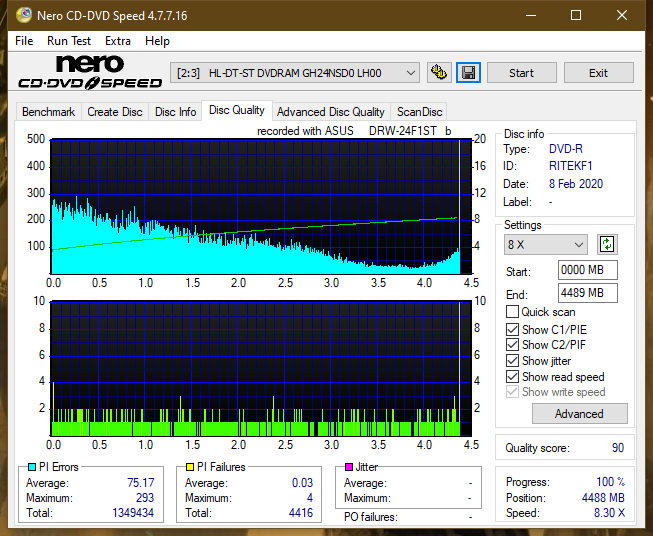Switch to the Create Disc tab
This screenshot has height=536, width=653.
click(x=115, y=112)
